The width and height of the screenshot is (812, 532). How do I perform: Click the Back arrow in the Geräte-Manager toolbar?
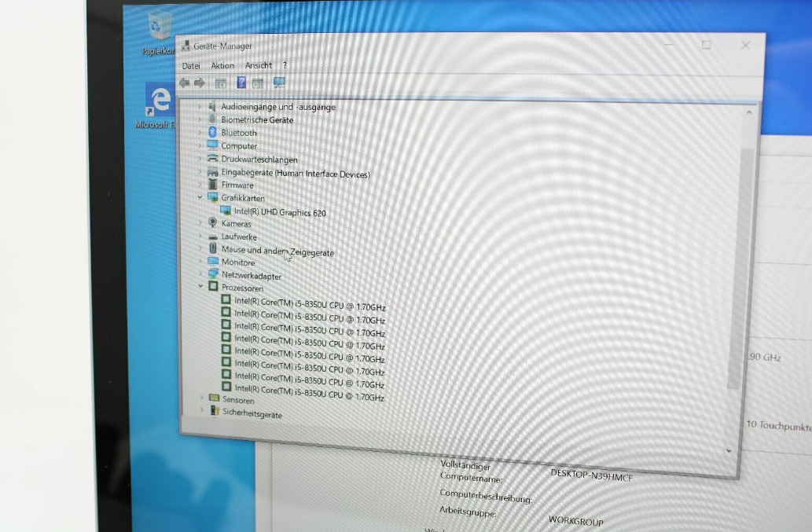[x=185, y=83]
